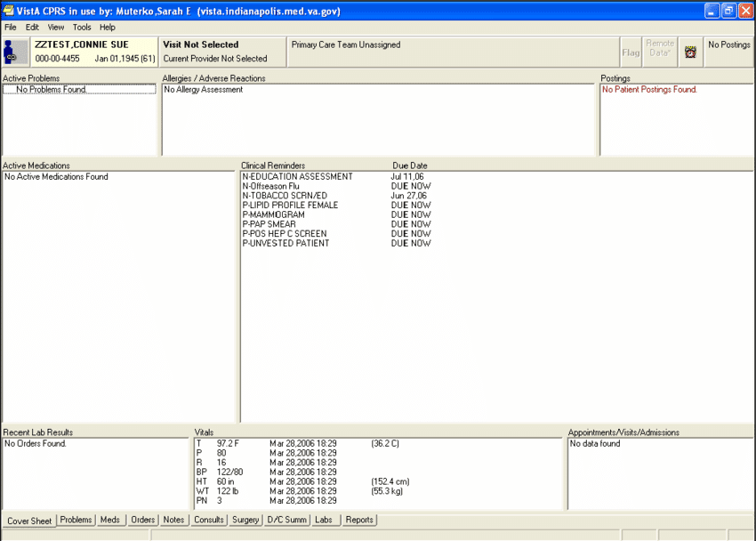Switch to the Consults tab
Screen dimensions: 756x541
pos(209,520)
